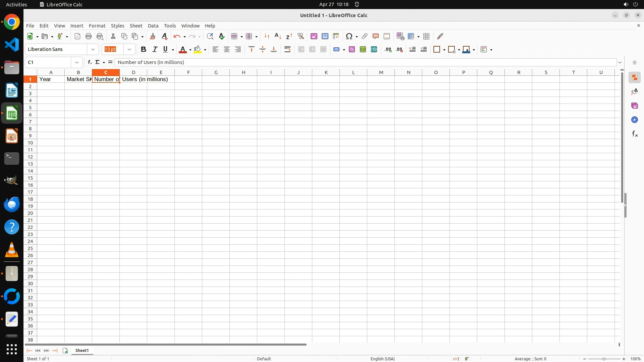Open the Terminal from the Ubuntu dock
Screen dimensions: 644x362
12,158
